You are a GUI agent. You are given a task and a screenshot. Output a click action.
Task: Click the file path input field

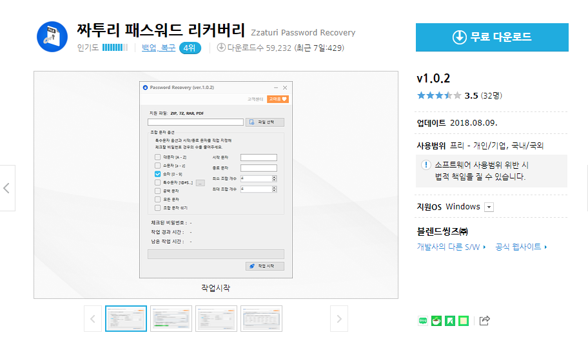point(195,122)
